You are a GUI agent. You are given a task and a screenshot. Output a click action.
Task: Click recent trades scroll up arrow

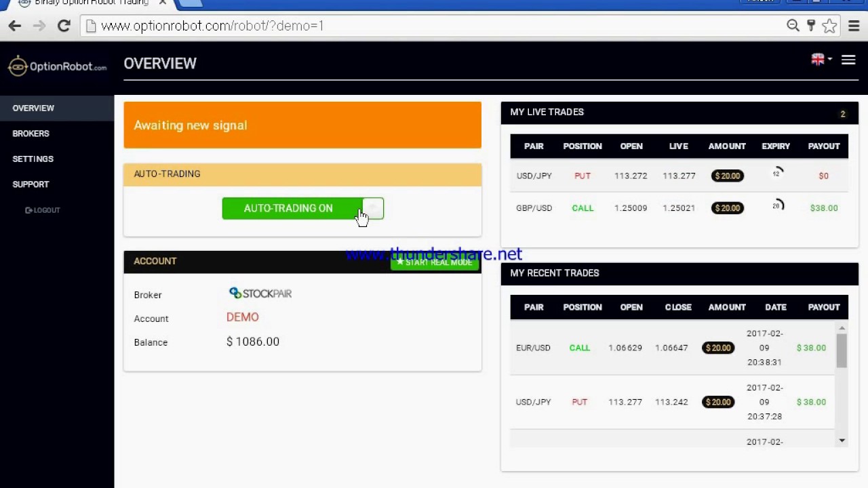pyautogui.click(x=842, y=329)
